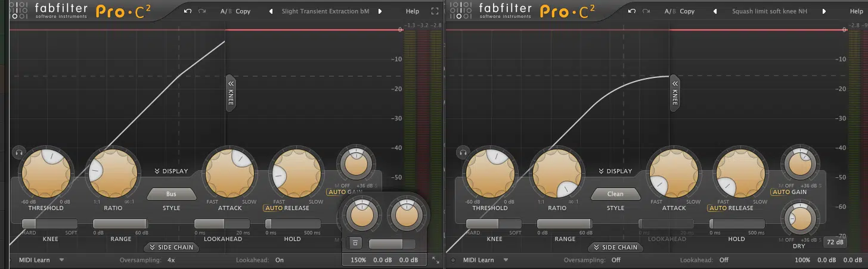Enable audition headphones icon in left plugin
Image resolution: width=868 pixels, height=269 pixels.
(18, 153)
